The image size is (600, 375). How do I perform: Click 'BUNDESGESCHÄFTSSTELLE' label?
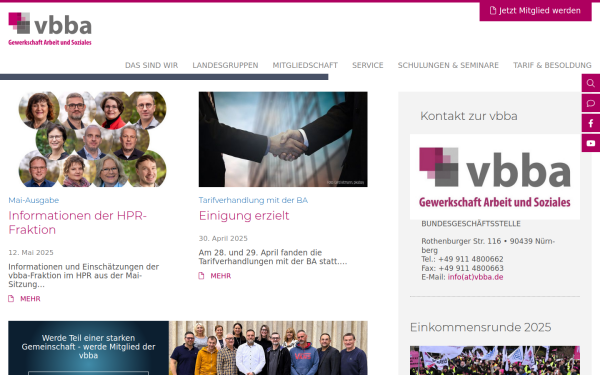click(x=471, y=223)
